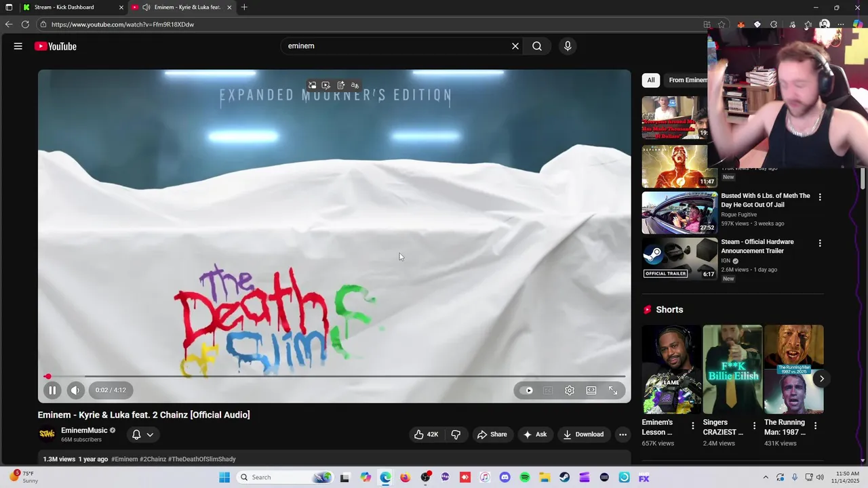This screenshot has width=868, height=488.
Task: Open Busted With 6 Lbs. of Meth video
Action: pos(766,200)
